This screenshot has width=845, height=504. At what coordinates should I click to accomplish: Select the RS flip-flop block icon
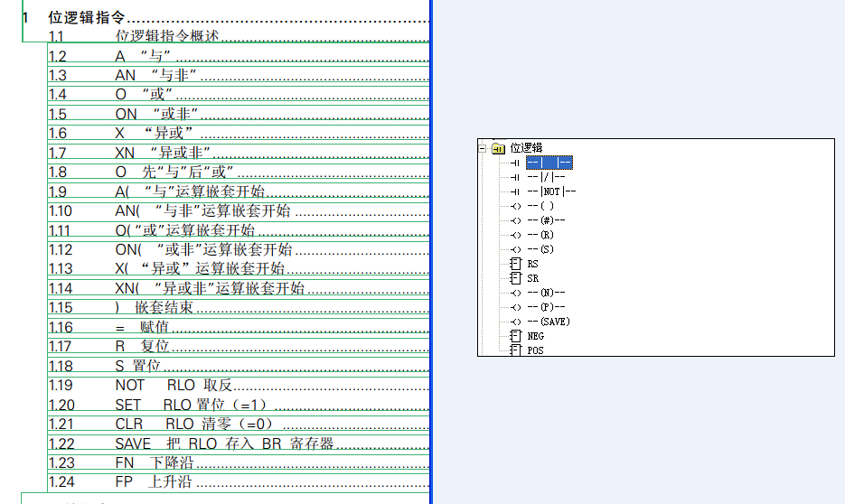(x=516, y=264)
